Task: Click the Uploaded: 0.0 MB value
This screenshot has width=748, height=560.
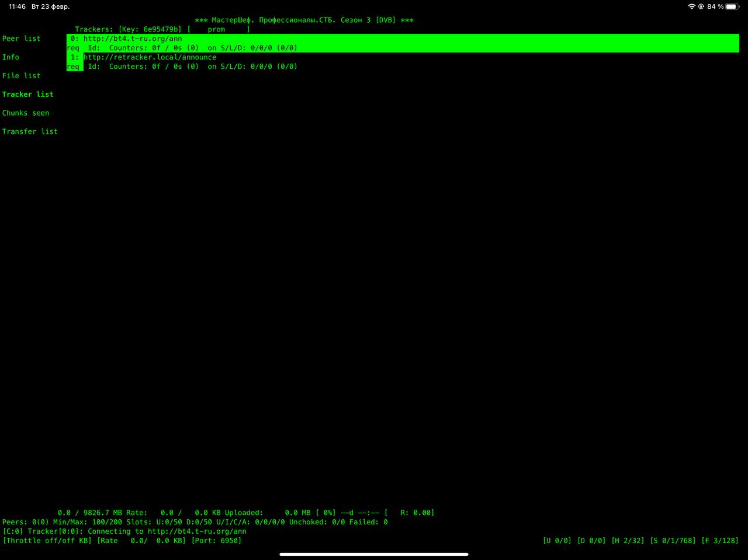Action: coord(268,513)
